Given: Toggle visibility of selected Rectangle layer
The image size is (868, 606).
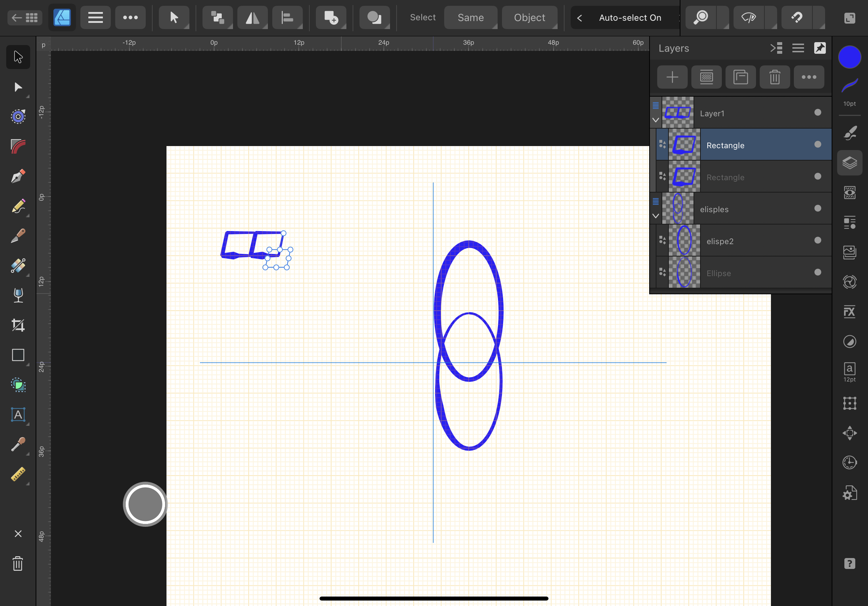Looking at the screenshot, I should click(x=817, y=144).
